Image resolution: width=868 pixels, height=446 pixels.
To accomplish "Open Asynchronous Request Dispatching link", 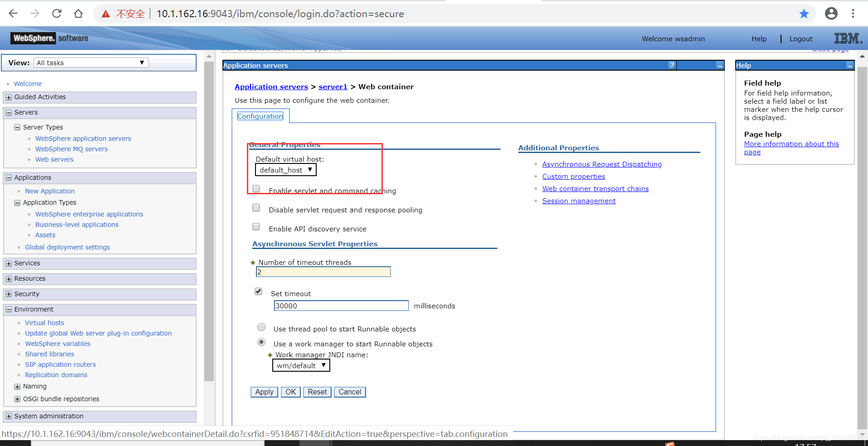I will coord(602,164).
